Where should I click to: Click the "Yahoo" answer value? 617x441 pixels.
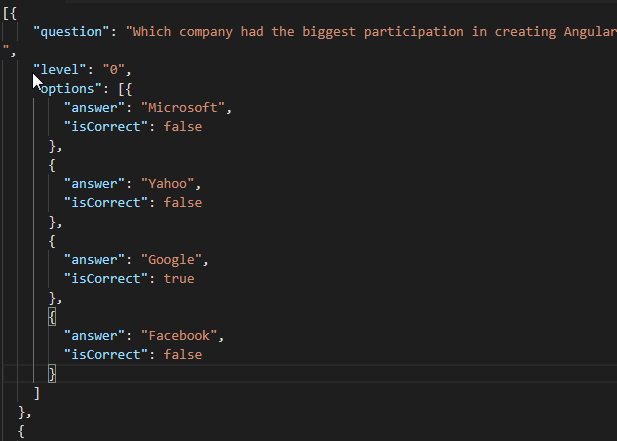[167, 184]
